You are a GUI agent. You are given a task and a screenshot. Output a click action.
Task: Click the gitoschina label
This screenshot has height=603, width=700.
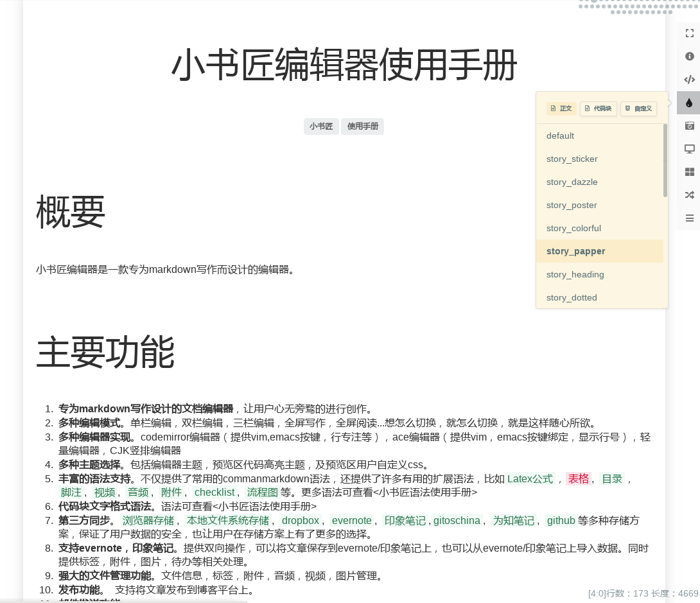click(457, 520)
